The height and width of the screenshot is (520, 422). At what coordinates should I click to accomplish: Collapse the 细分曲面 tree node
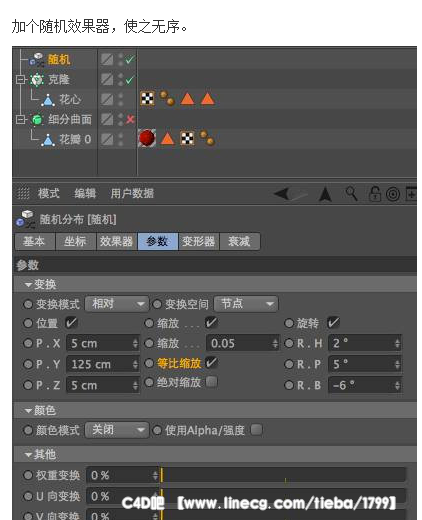(20, 119)
